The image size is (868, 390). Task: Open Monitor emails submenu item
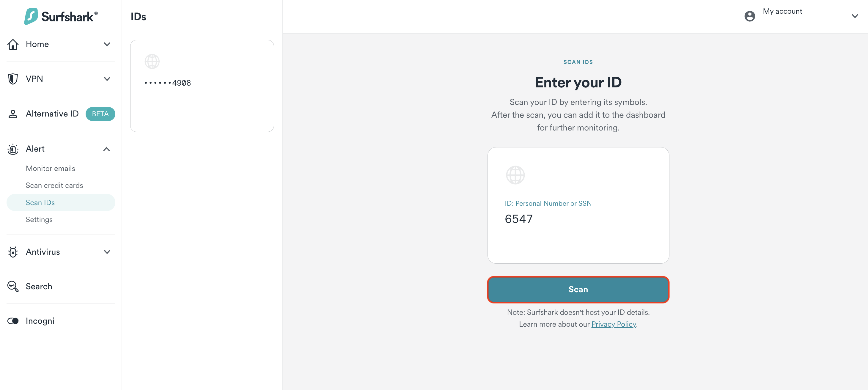pos(51,168)
